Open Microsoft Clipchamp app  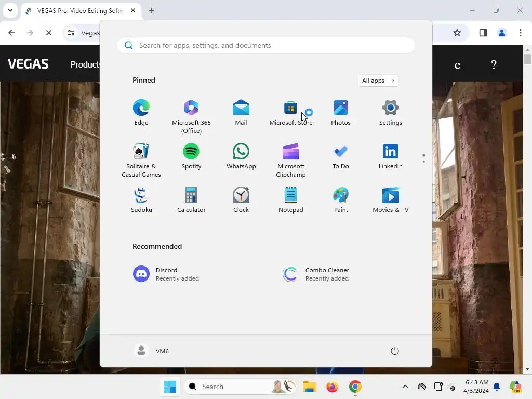click(291, 161)
